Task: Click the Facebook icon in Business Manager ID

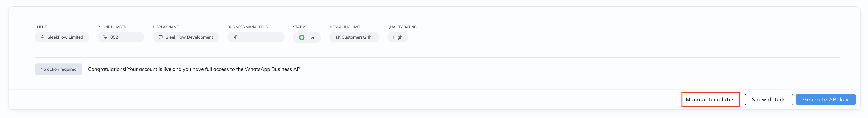Action: [235, 37]
